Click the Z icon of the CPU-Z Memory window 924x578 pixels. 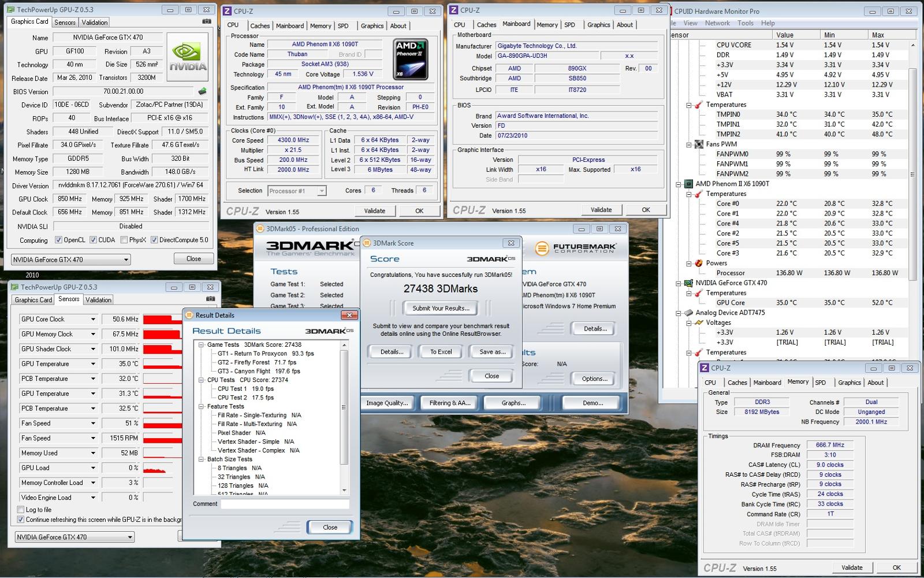(x=705, y=368)
